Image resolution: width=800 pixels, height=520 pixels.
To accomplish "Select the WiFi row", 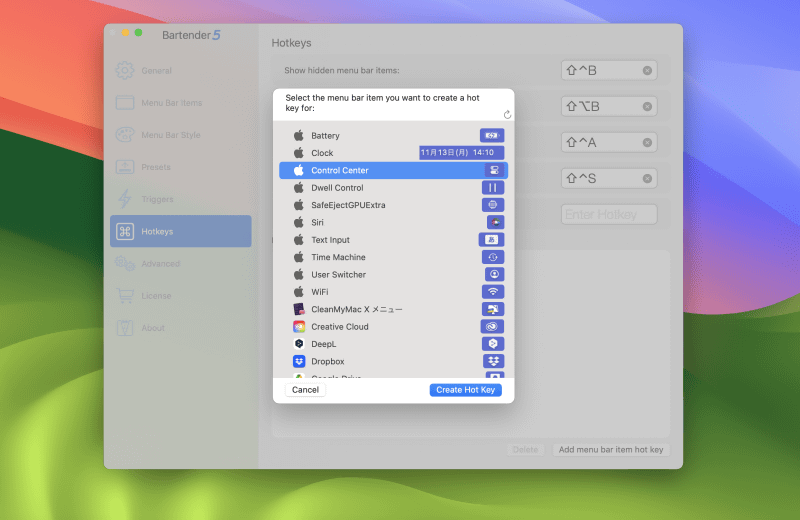I will [x=393, y=291].
